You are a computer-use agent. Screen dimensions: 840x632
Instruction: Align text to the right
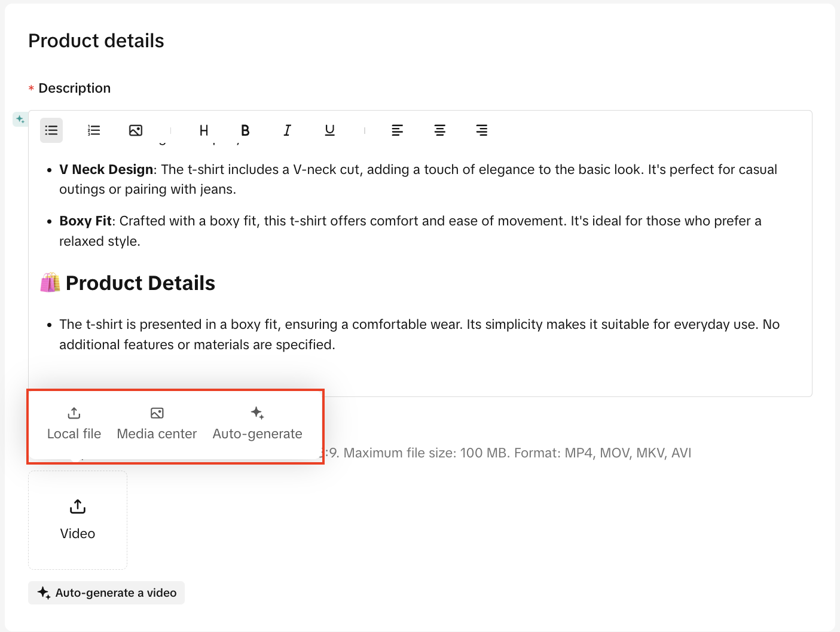[481, 130]
